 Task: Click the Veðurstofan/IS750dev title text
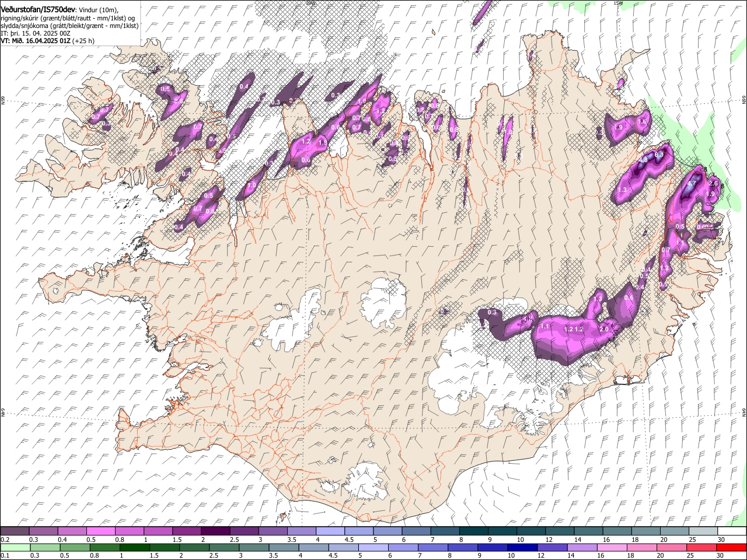(x=38, y=9)
